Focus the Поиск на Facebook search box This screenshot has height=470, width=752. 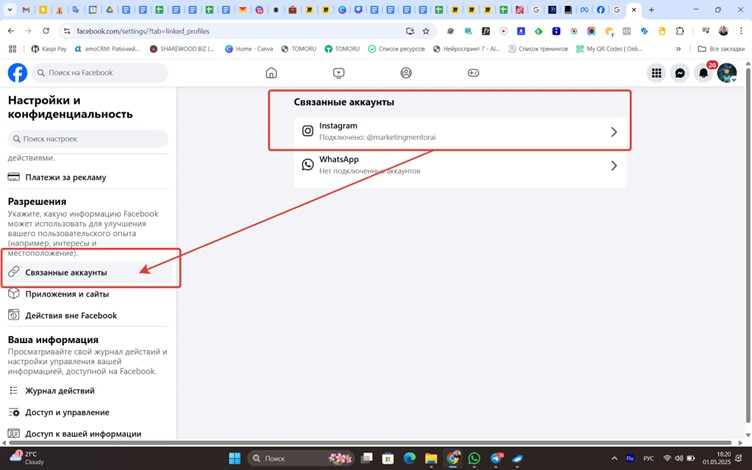pyautogui.click(x=100, y=73)
